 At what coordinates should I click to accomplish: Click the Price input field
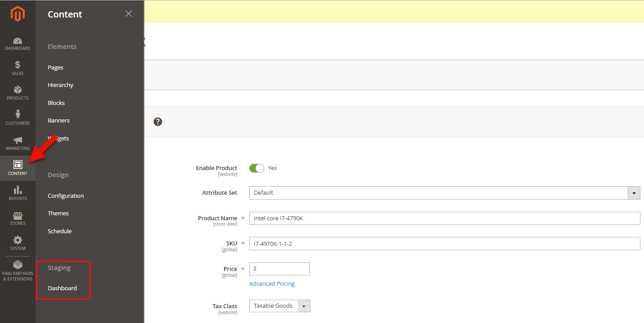point(279,269)
